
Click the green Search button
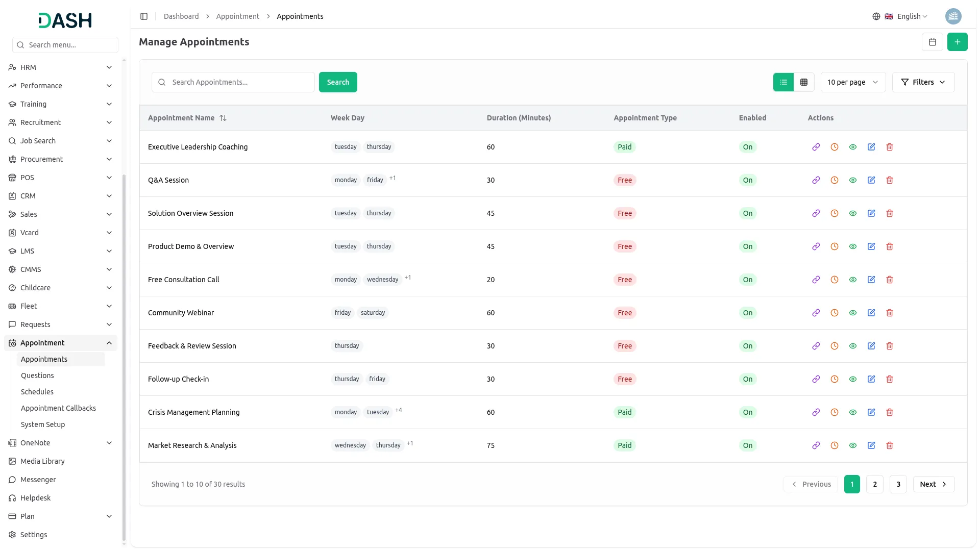click(338, 82)
